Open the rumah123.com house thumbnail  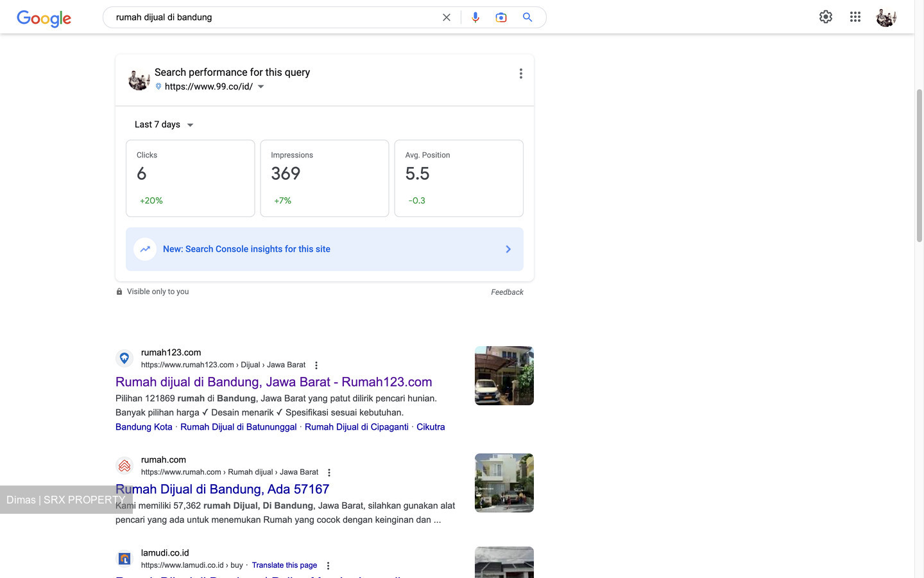[x=504, y=376]
